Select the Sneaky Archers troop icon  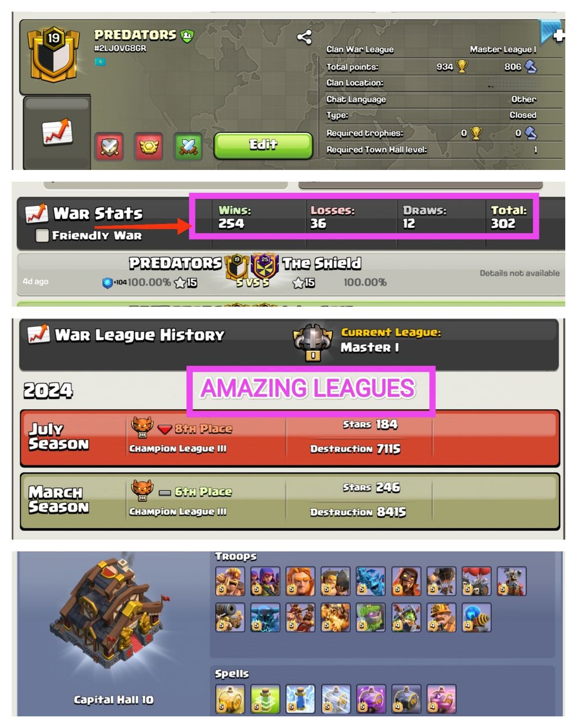(x=265, y=580)
